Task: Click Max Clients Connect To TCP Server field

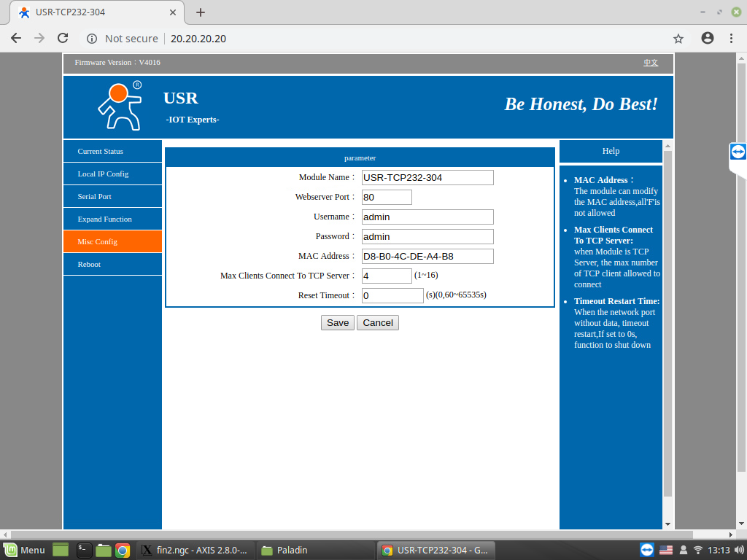Action: tap(387, 276)
